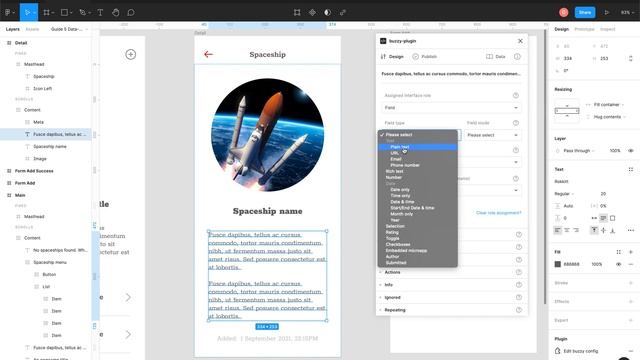
Task: Click the red user avatar
Action: tap(564, 12)
